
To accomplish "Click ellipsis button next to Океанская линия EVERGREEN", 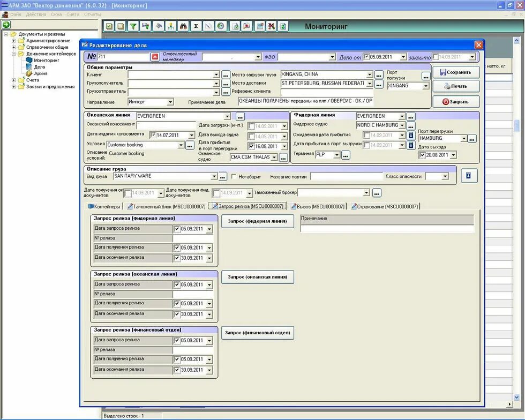I will pyautogui.click(x=240, y=117).
